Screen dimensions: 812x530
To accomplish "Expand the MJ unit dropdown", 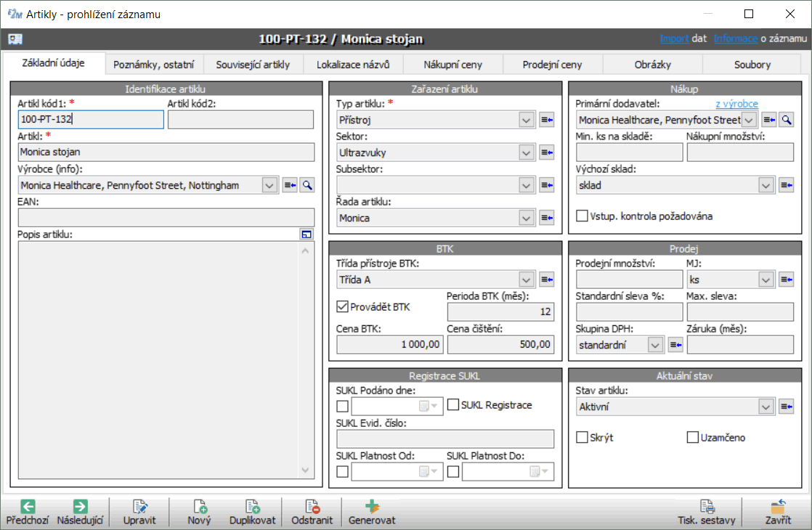I will [766, 280].
